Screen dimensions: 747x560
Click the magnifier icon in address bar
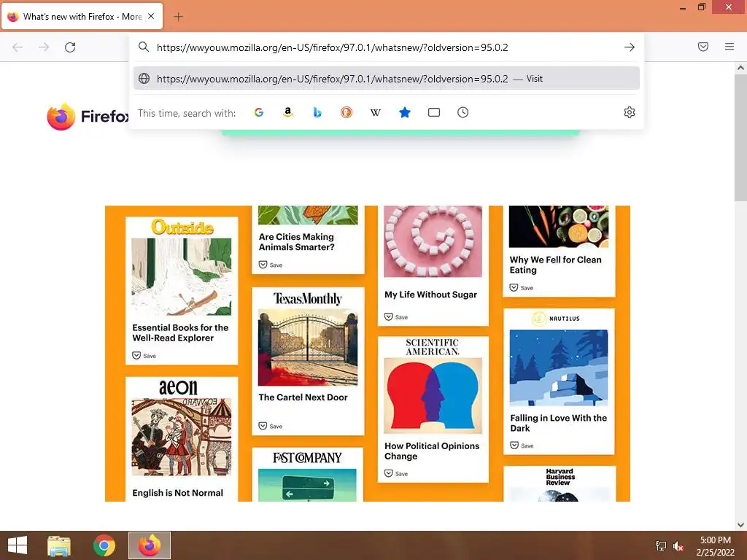[x=144, y=47]
